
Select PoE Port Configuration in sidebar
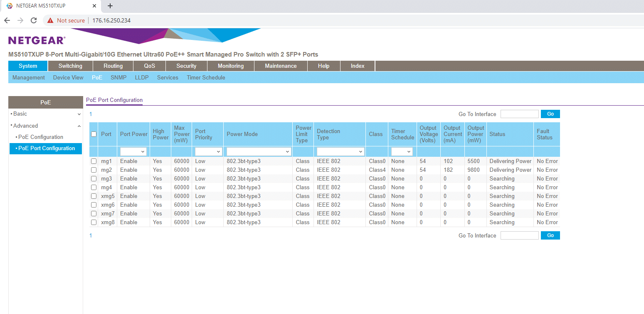click(46, 148)
